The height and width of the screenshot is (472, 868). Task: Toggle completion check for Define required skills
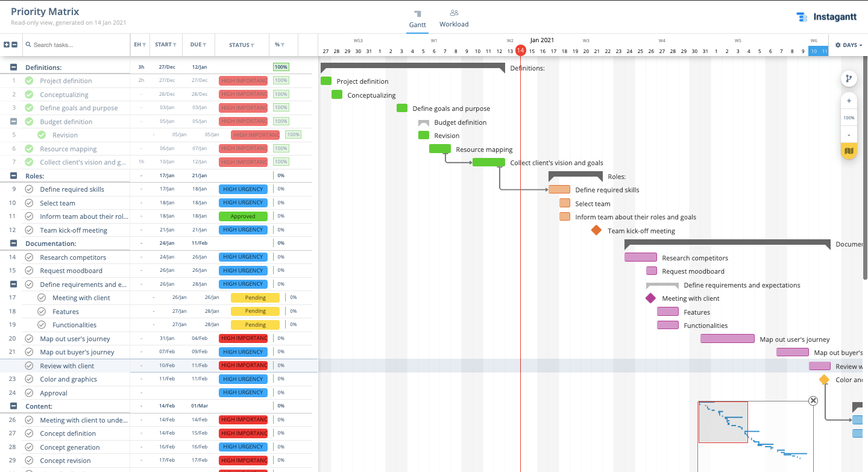(29, 189)
